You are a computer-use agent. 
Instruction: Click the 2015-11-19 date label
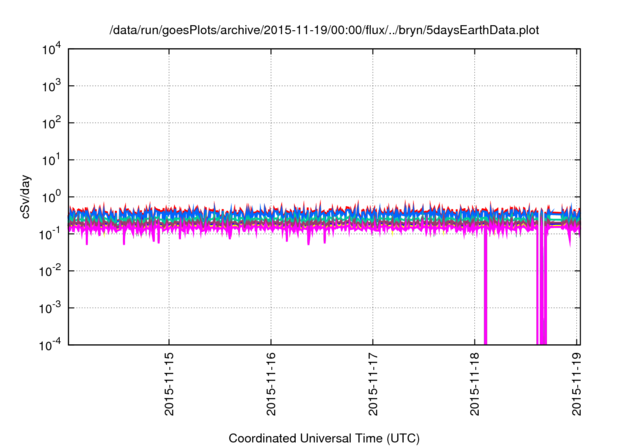pos(576,384)
